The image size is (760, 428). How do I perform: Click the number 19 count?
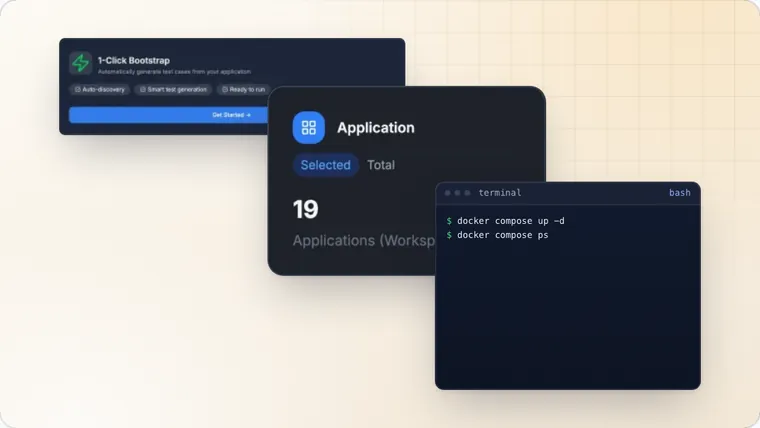click(305, 209)
